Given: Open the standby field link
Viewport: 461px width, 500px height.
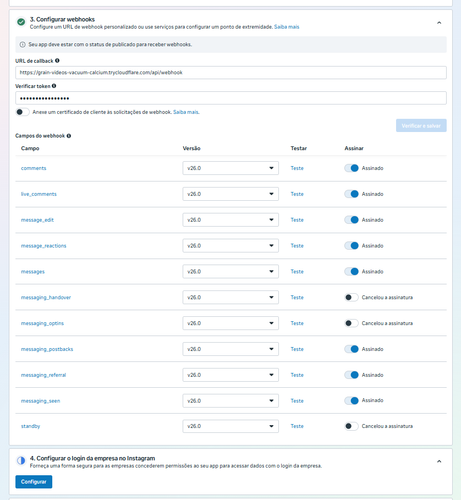Looking at the screenshot, I should click(30, 426).
